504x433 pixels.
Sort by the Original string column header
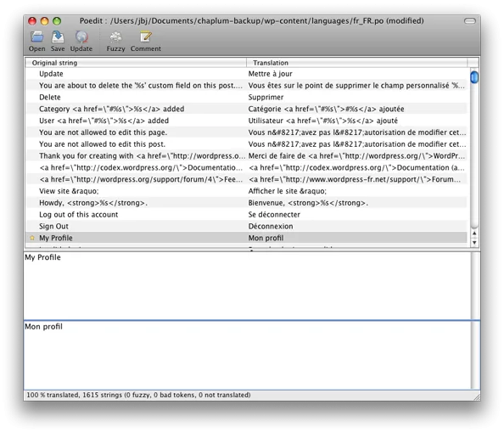click(136, 63)
